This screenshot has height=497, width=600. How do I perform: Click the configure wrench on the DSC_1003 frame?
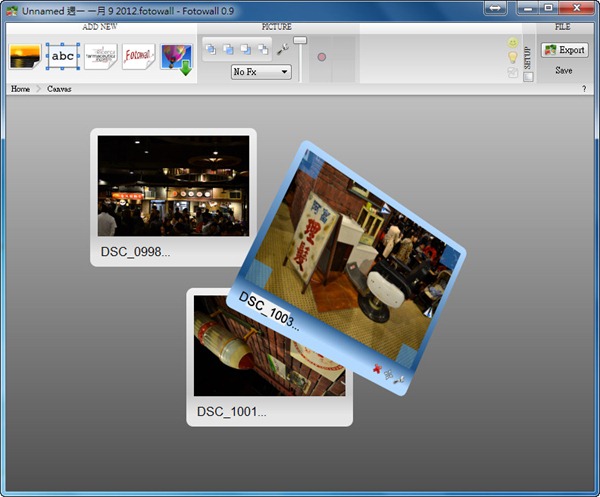pyautogui.click(x=399, y=379)
